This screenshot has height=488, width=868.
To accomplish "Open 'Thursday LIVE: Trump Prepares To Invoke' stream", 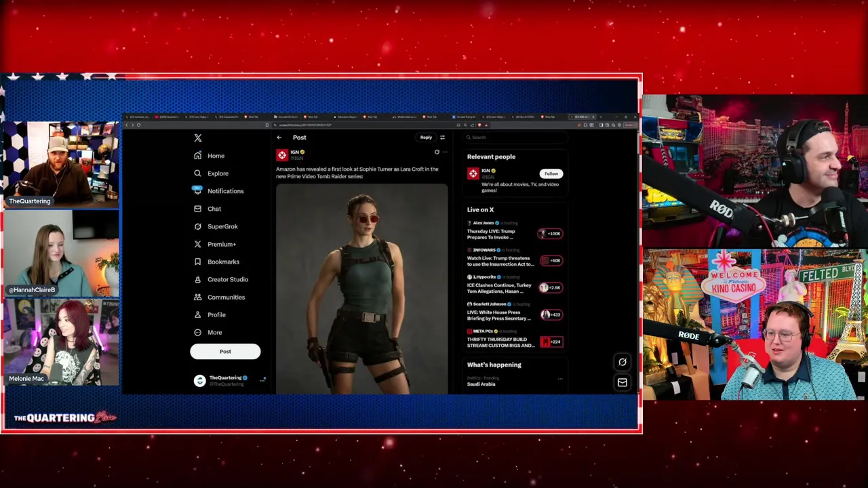I will pyautogui.click(x=490, y=235).
